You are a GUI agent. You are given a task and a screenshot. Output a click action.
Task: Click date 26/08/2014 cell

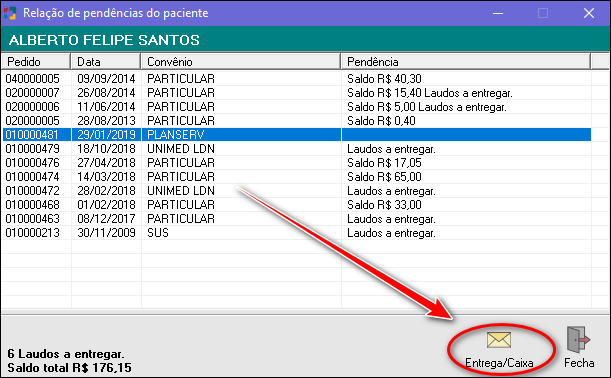[x=106, y=93]
